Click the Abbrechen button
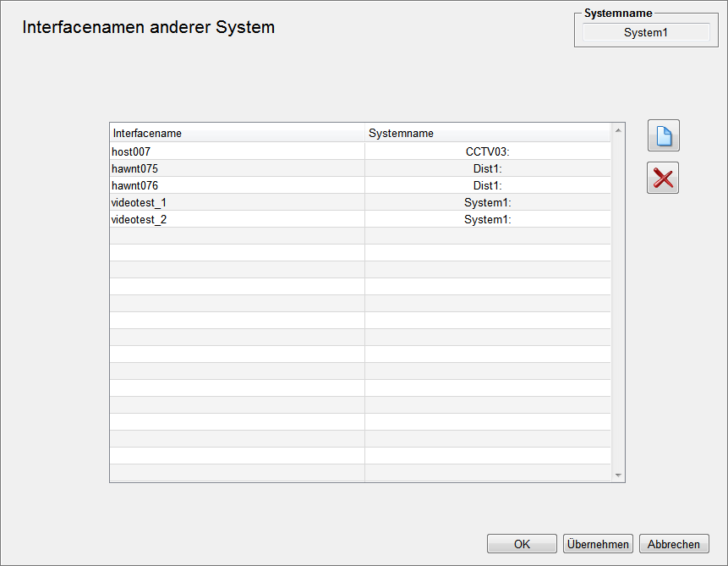 [674, 544]
